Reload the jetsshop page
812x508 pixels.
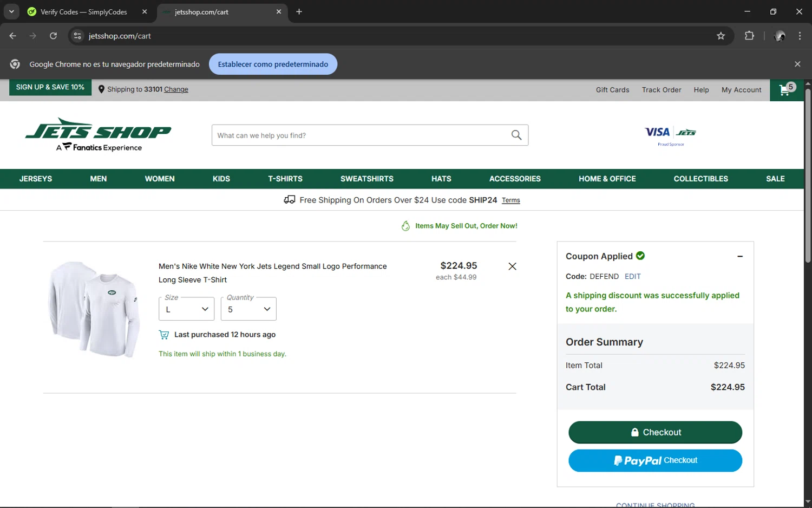(53, 36)
